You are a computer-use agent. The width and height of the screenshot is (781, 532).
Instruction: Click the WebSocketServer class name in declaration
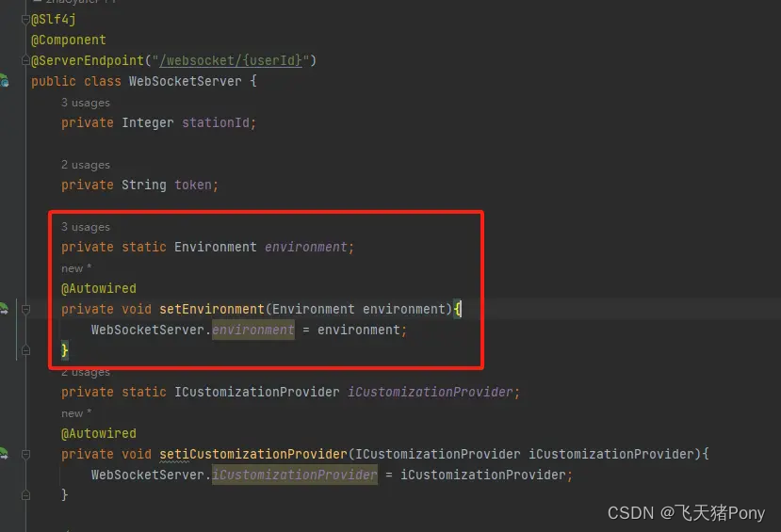coord(185,81)
